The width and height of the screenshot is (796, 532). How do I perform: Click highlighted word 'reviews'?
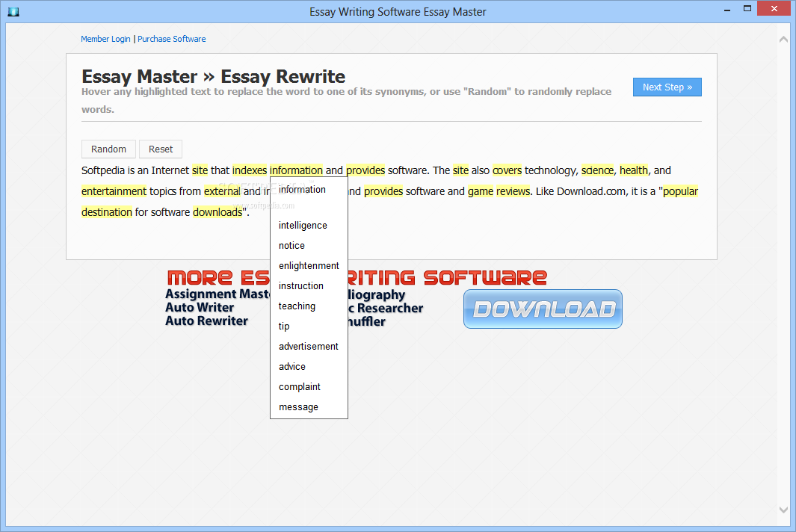point(513,191)
